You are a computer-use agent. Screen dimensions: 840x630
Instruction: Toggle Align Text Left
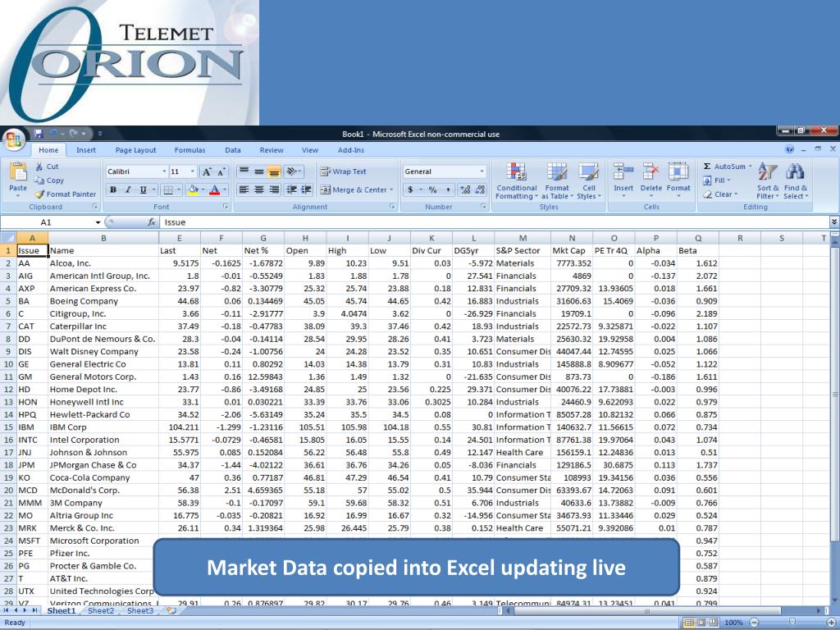[243, 189]
